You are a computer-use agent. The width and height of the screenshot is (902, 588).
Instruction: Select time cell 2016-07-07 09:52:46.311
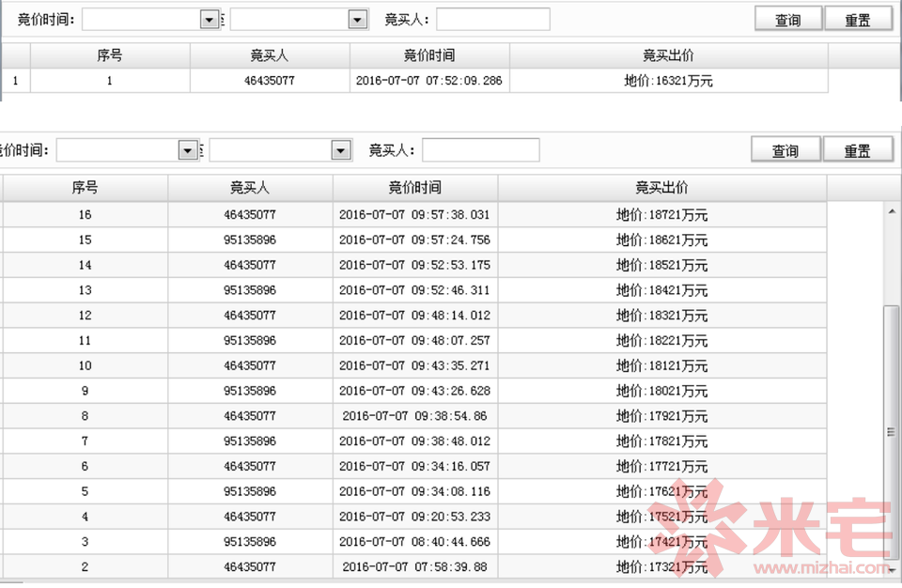414,290
